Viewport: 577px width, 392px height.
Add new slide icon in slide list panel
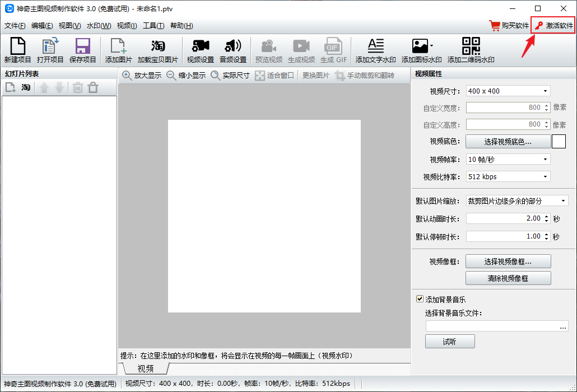[10, 87]
